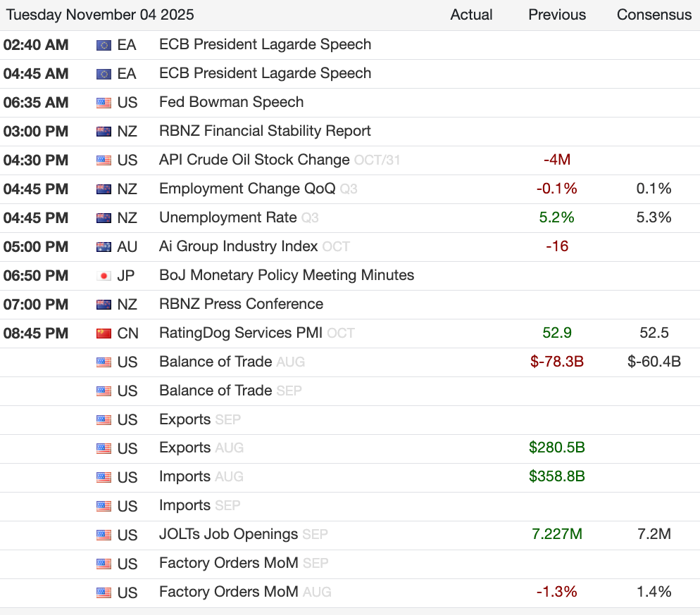Click consensus value 7.2M for JOLTs
The height and width of the screenshot is (615, 700).
pos(654,534)
